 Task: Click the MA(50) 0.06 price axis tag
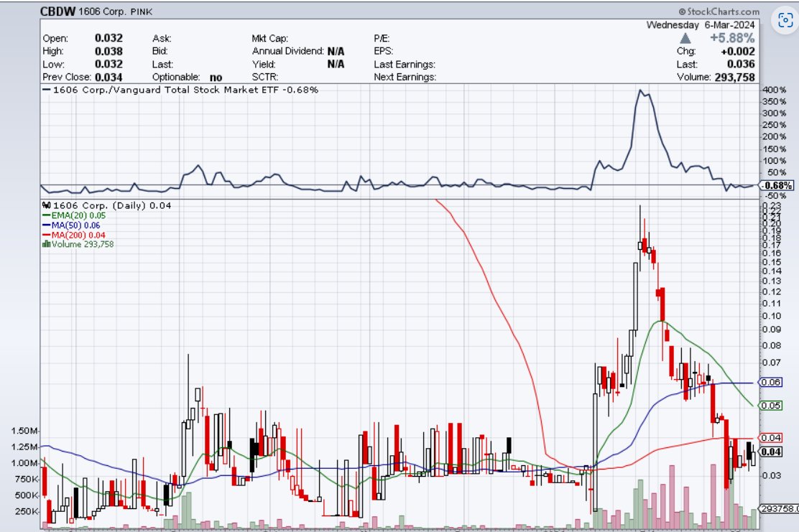pos(771,383)
